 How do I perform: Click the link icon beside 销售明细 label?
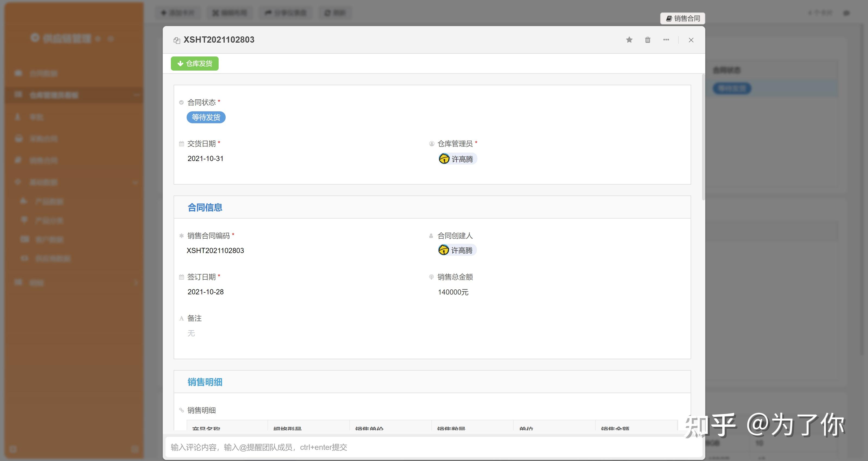(x=181, y=410)
